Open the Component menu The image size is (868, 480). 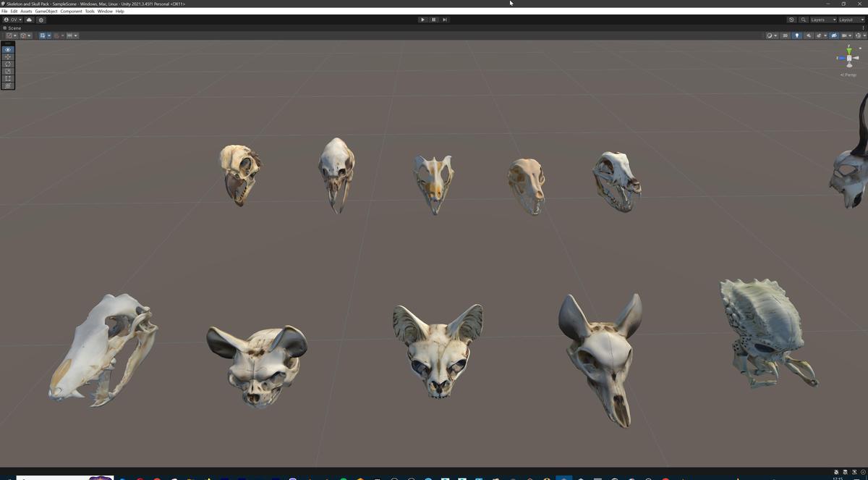[x=72, y=11]
